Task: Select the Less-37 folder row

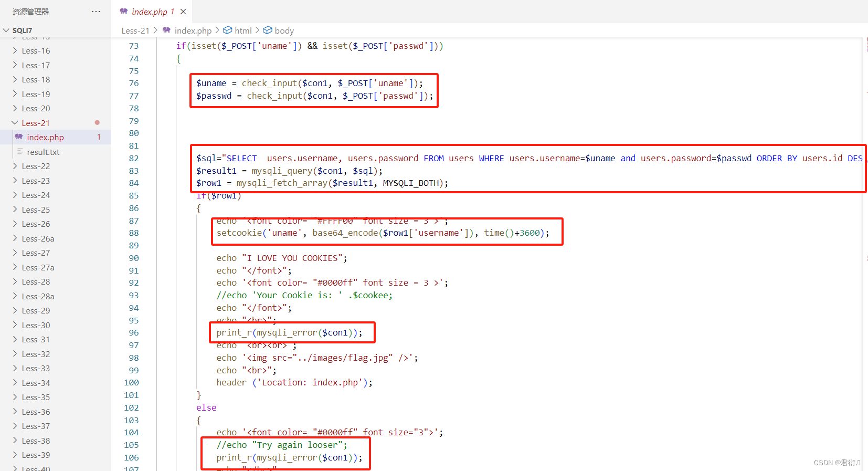Action: pos(56,426)
